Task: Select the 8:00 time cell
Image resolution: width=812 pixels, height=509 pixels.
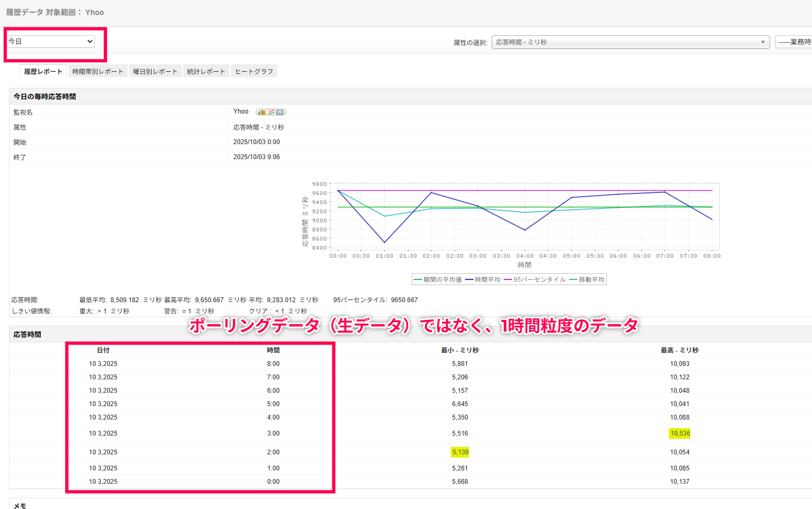Action: pos(273,364)
